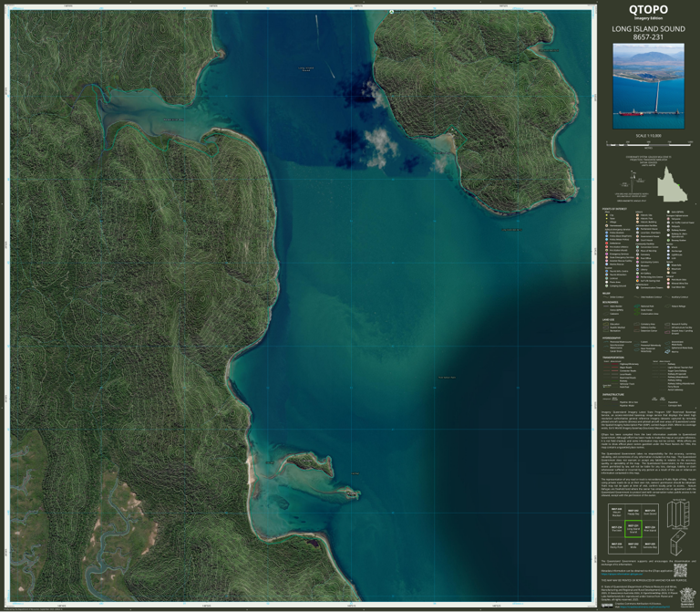
Task: Click the TRANSPORTATION legend heading
Action: point(612,358)
